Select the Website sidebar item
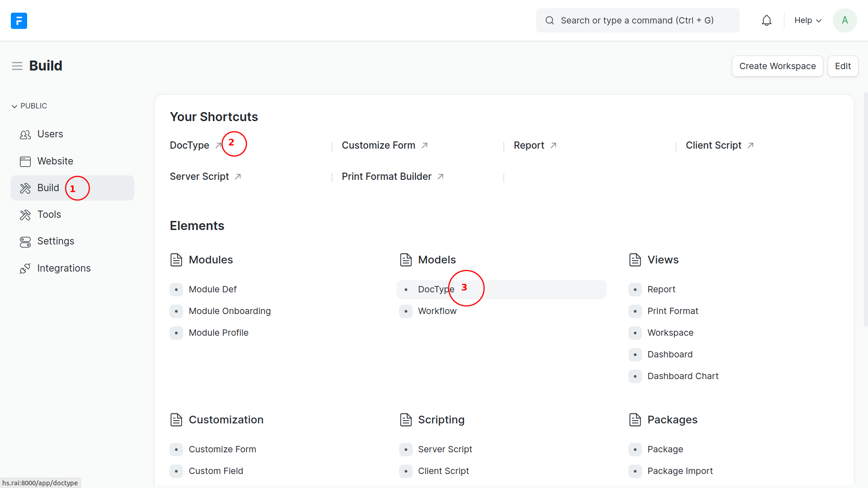The height and width of the screenshot is (488, 868). (55, 161)
